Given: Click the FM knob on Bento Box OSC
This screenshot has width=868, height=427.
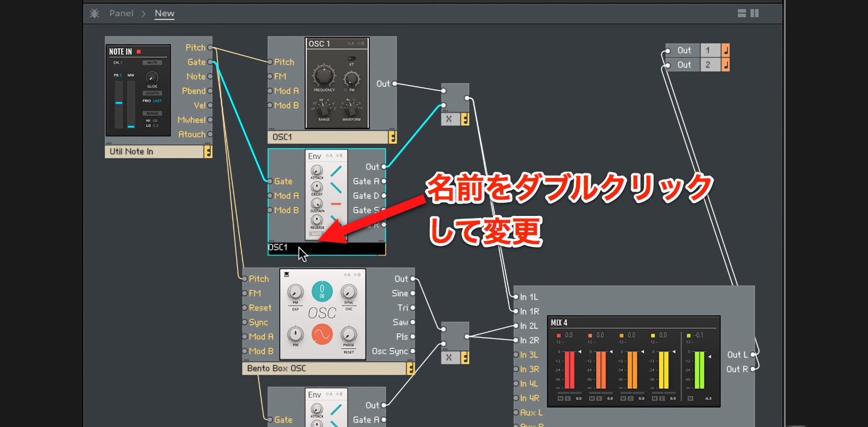Looking at the screenshot, I should (x=295, y=292).
